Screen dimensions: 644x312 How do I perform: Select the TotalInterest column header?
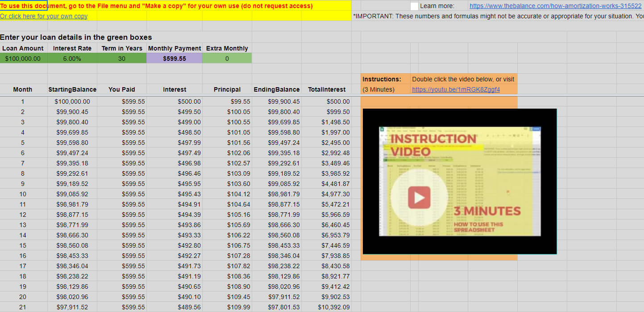pos(327,89)
